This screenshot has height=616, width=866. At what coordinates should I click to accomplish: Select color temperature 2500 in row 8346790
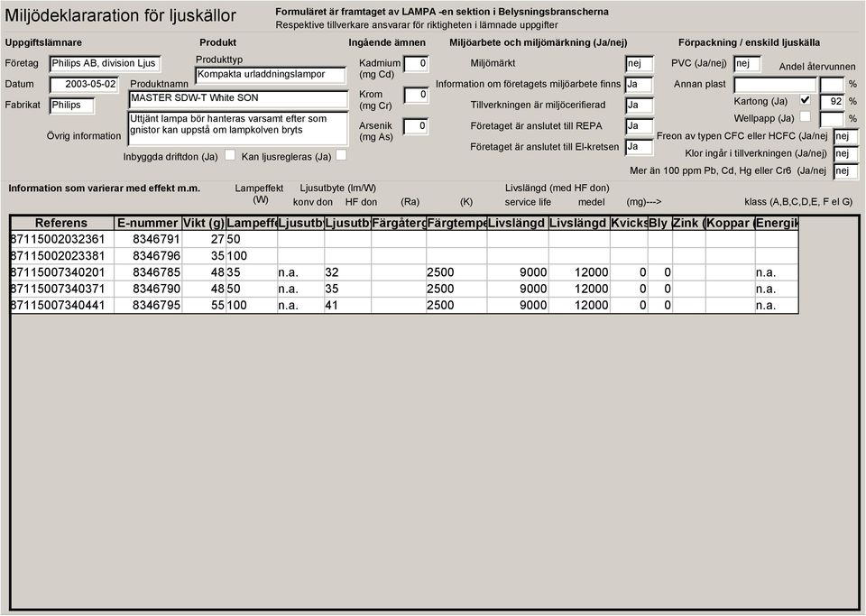(x=456, y=289)
